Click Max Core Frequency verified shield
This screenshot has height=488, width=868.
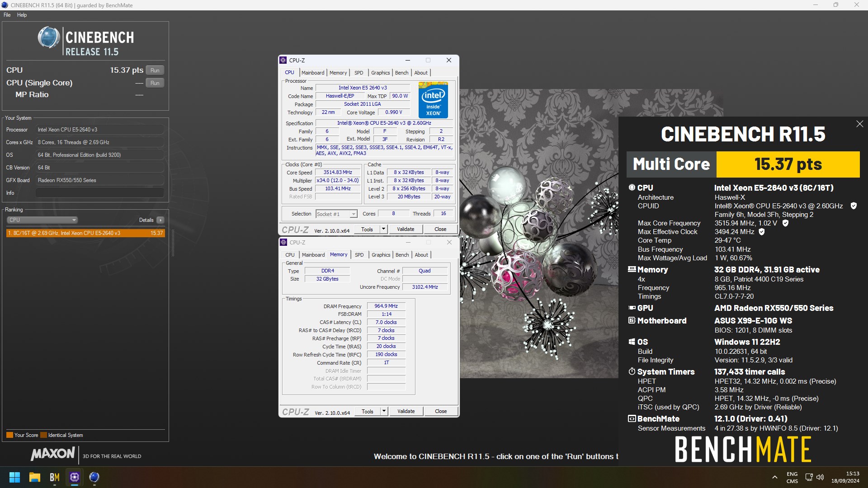(x=785, y=223)
